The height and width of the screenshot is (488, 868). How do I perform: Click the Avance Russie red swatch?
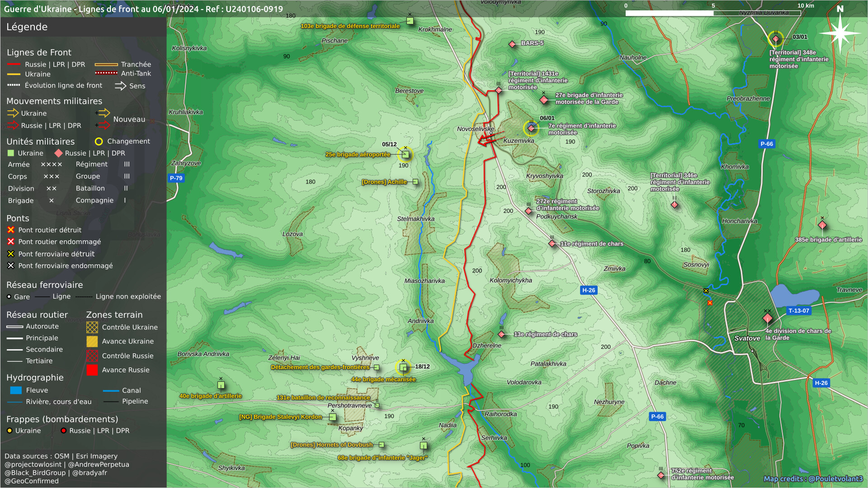pos(92,370)
